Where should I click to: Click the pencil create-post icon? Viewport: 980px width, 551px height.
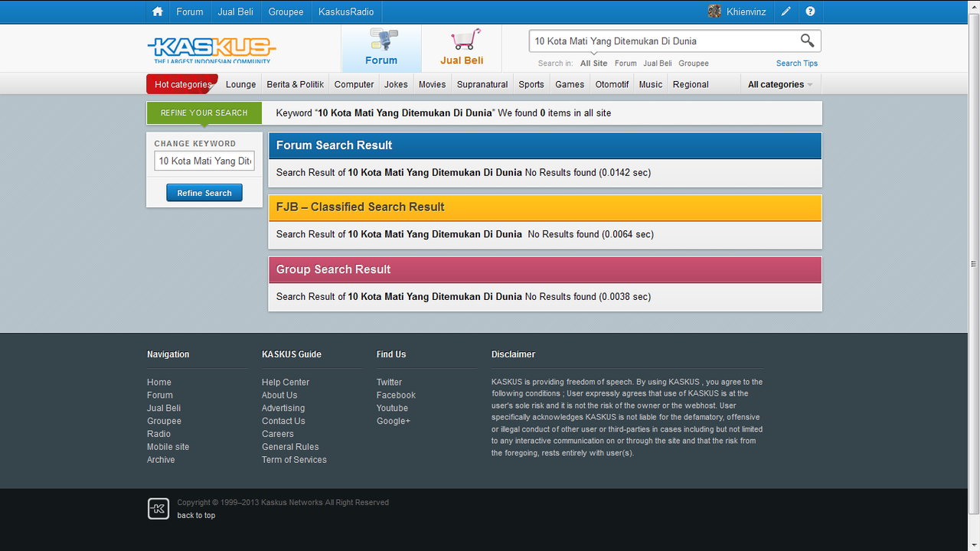786,11
